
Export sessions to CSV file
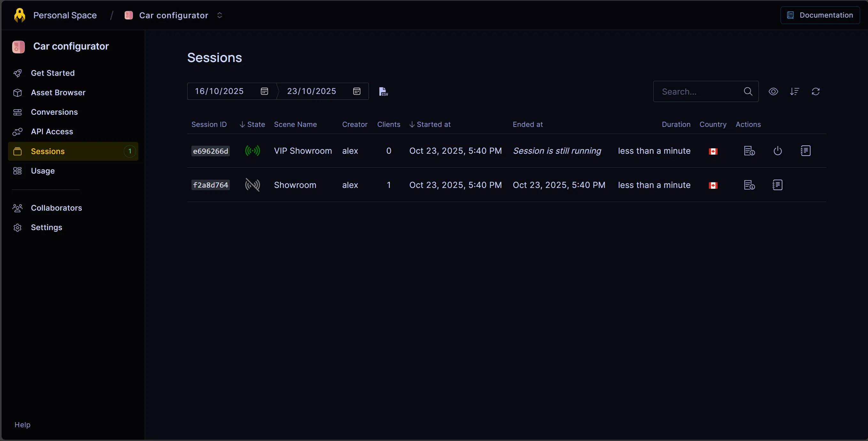pyautogui.click(x=383, y=91)
